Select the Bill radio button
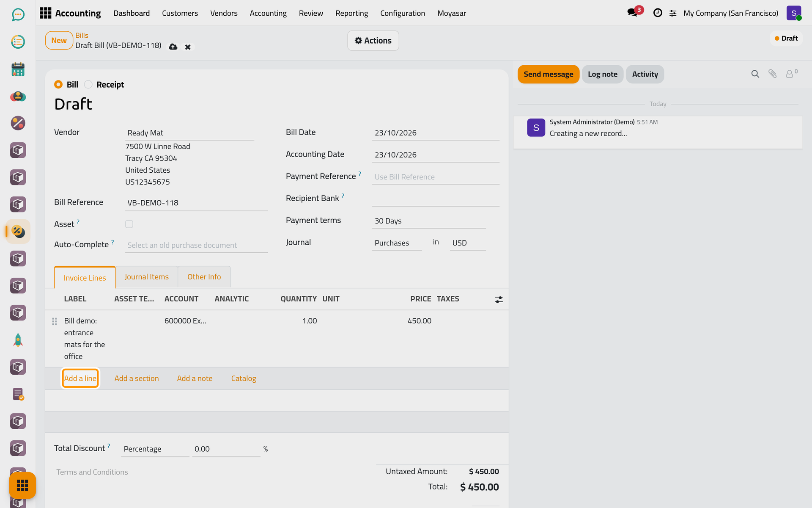 click(x=58, y=85)
